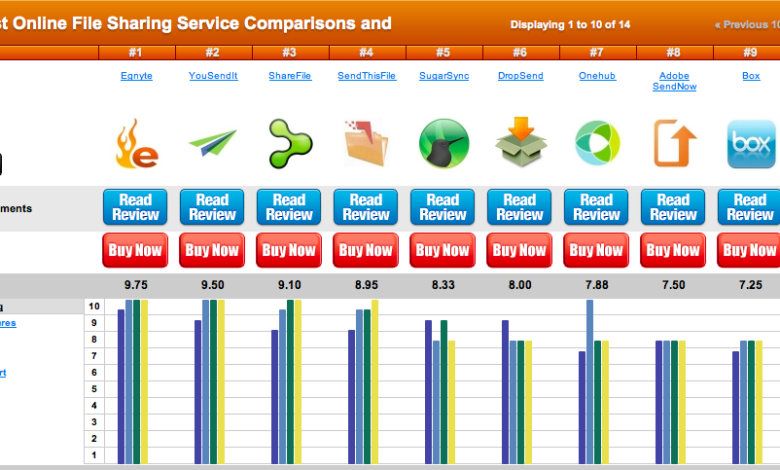Go to the Previous 10 page link
The height and width of the screenshot is (470, 780).
(746, 24)
